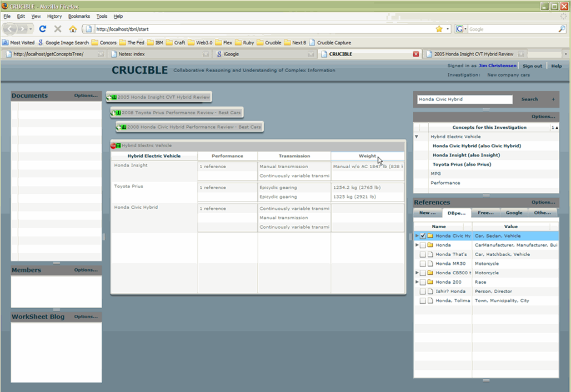Open the search engine selector dropdown
This screenshot has height=392, width=571.
461,29
